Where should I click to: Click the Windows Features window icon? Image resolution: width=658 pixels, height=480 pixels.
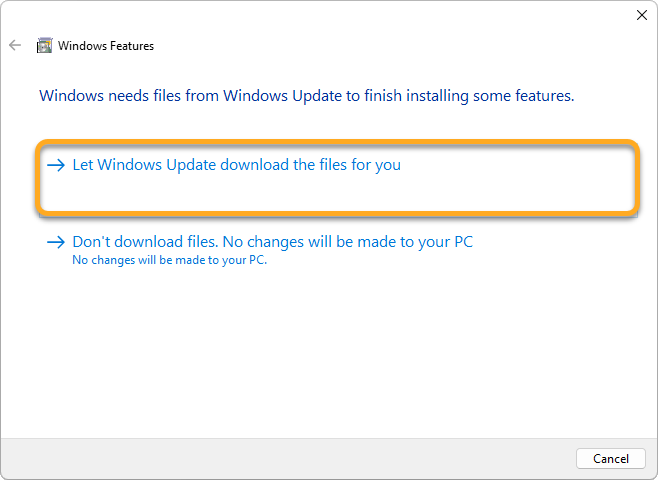(44, 45)
